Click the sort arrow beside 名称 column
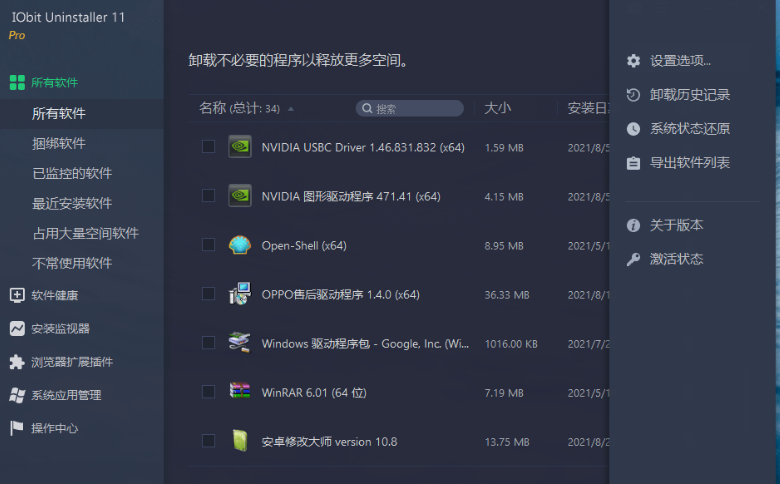Viewport: 780px width, 484px height. [291, 109]
